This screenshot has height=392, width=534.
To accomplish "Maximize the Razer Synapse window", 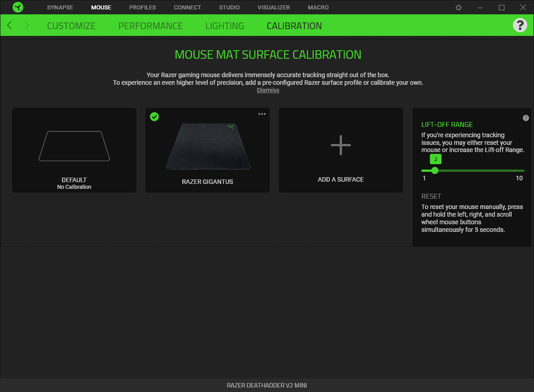I will coord(502,8).
